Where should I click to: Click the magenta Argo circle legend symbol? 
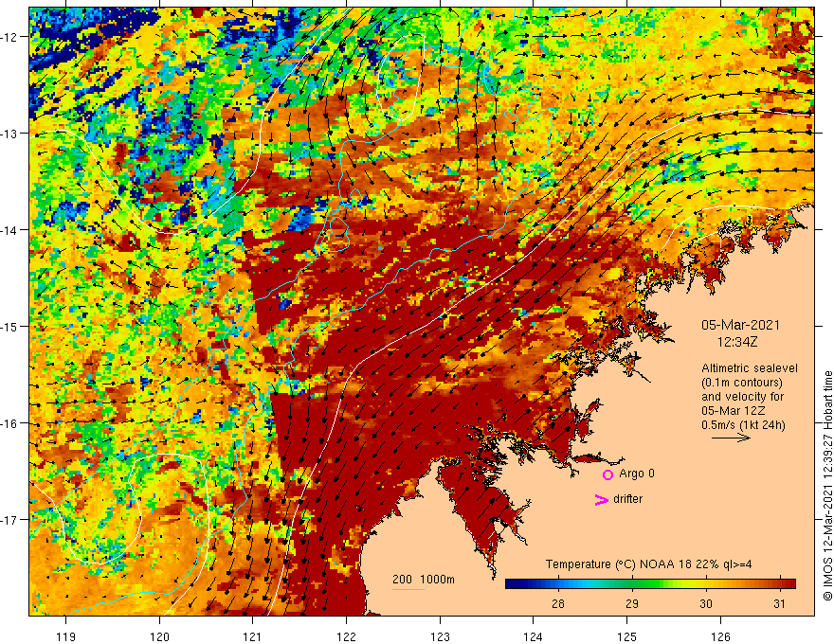[x=607, y=474]
